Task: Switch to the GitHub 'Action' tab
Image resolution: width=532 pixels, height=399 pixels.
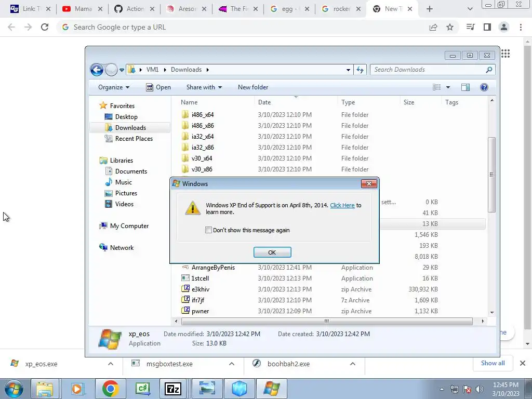Action: [x=135, y=9]
